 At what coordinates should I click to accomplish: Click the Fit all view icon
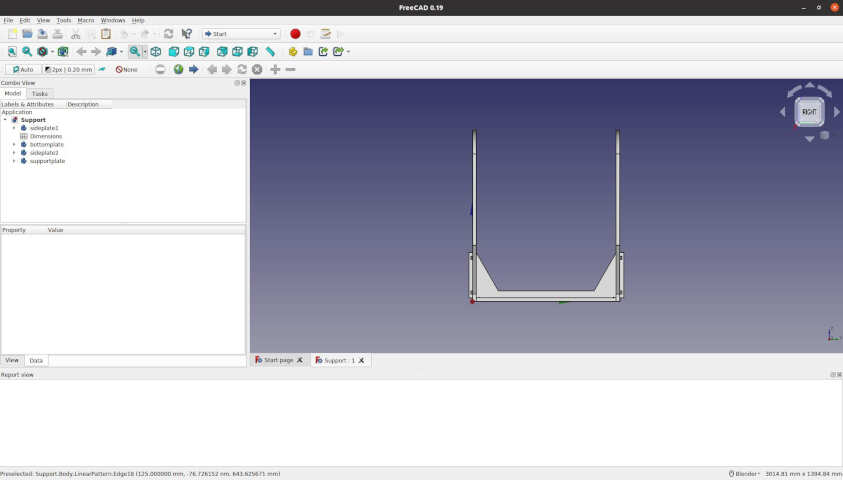[12, 52]
